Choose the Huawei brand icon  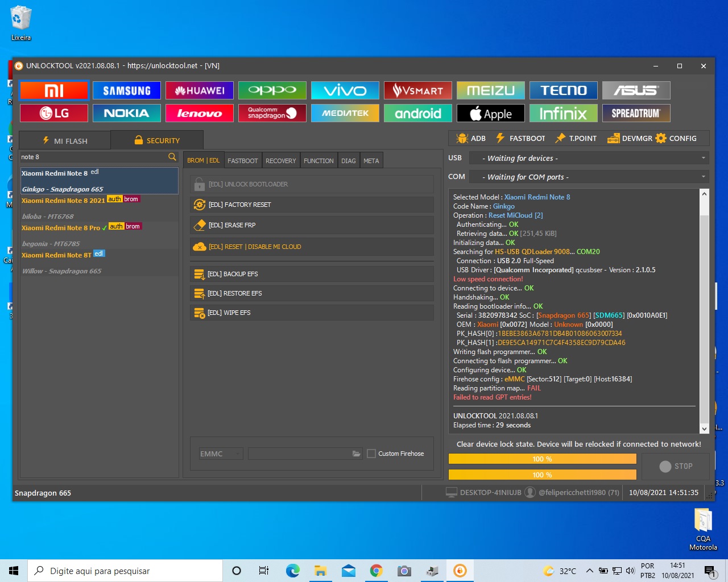click(200, 90)
